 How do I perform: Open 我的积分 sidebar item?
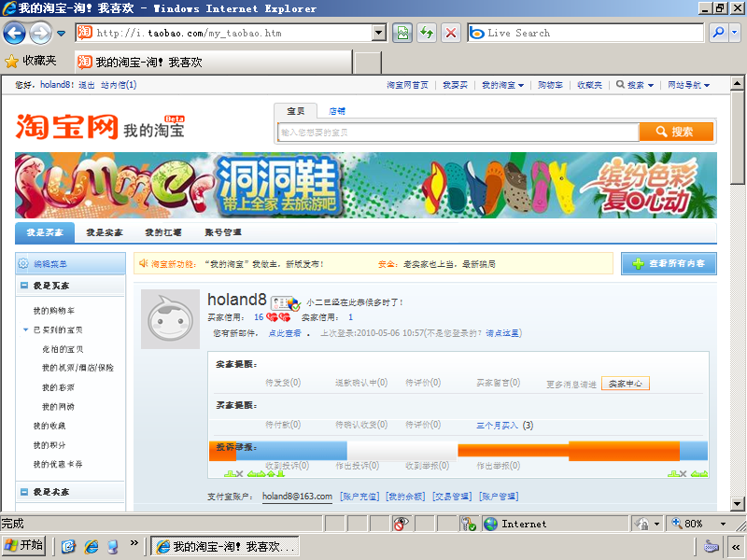coord(49,445)
